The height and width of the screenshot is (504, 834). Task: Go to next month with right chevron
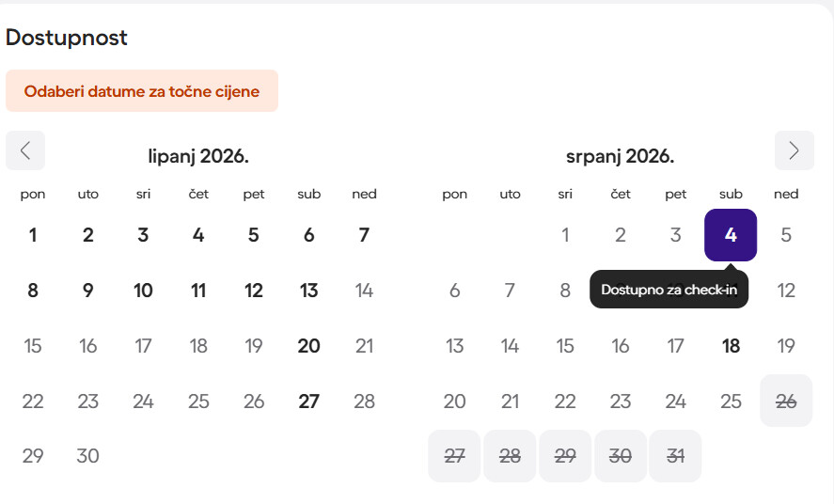point(794,150)
